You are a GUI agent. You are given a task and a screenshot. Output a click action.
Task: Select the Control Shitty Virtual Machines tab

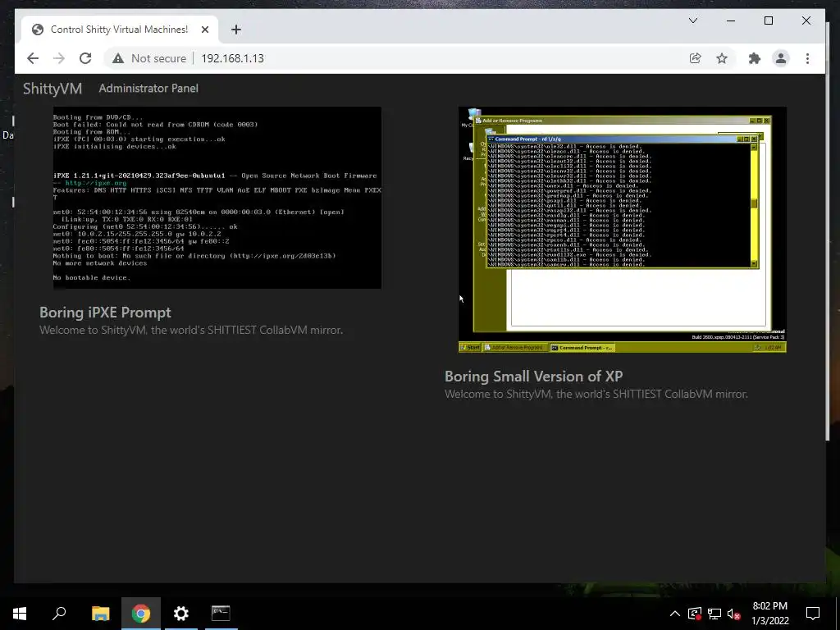[x=120, y=30]
